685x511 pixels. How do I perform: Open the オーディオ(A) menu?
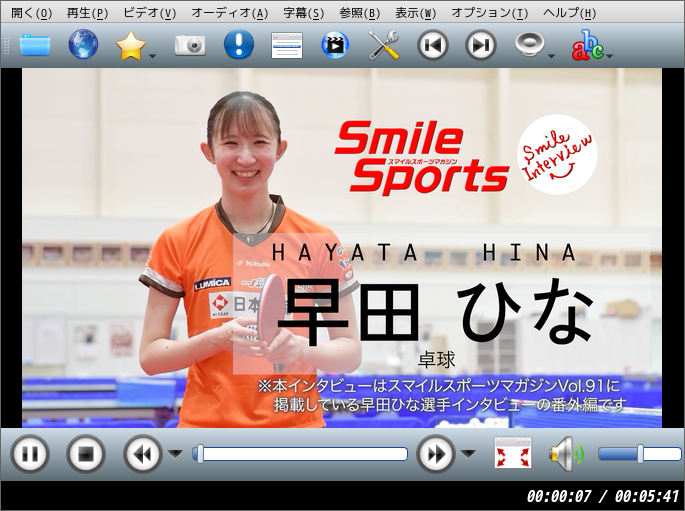click(x=229, y=13)
